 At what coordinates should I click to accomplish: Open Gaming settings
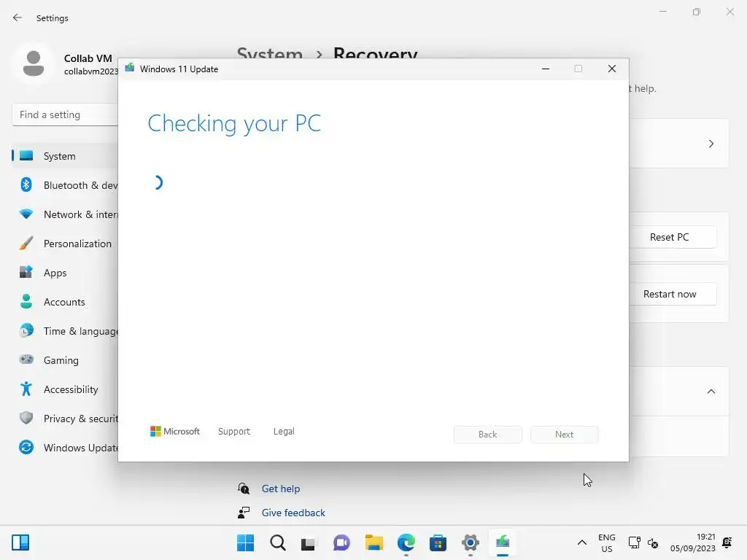[65, 360]
